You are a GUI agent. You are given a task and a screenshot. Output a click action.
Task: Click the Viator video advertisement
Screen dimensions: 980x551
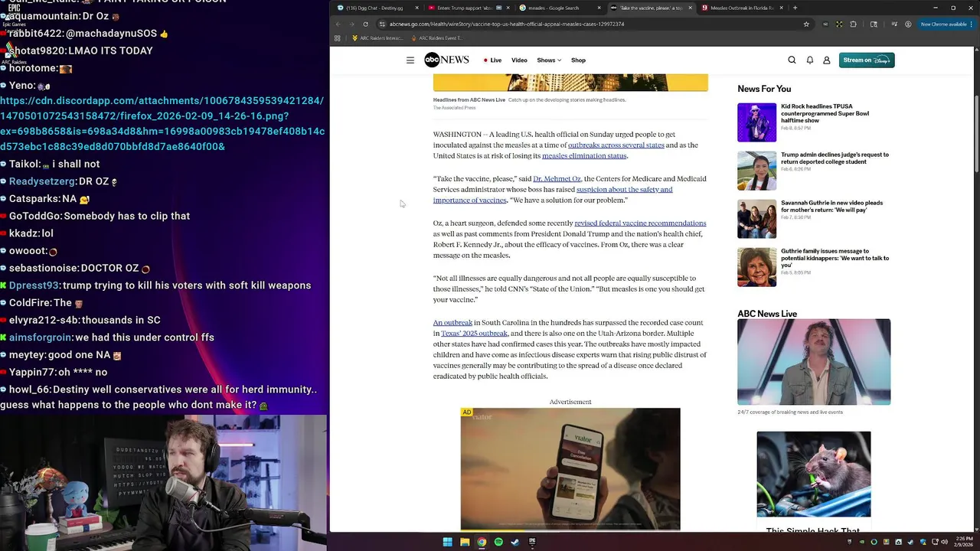(x=570, y=469)
